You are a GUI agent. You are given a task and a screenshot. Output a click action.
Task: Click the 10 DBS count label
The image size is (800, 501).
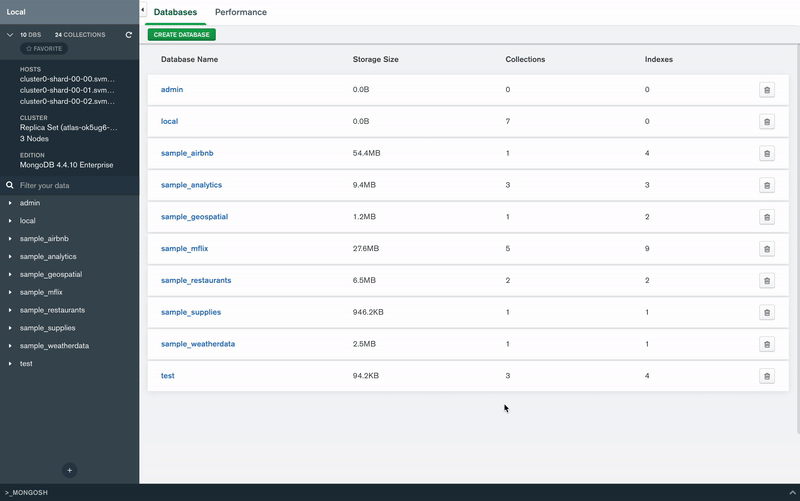coord(31,35)
